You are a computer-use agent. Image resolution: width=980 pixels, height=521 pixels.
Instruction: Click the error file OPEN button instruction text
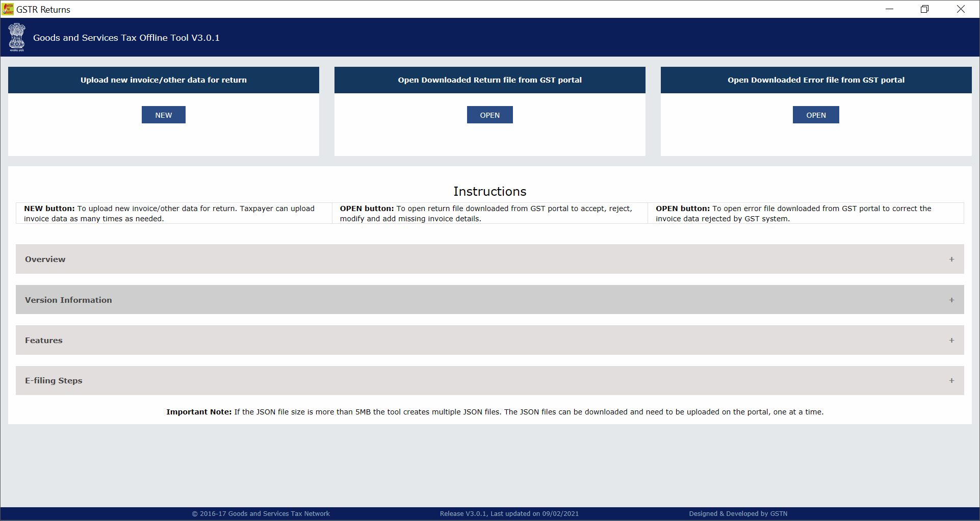[x=793, y=214]
